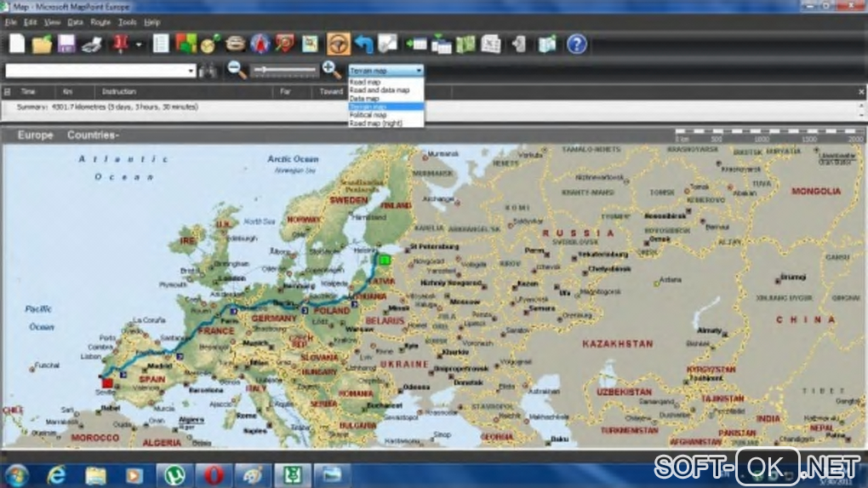
Task: Click the toolbar icon left of the compass
Action: [235, 43]
